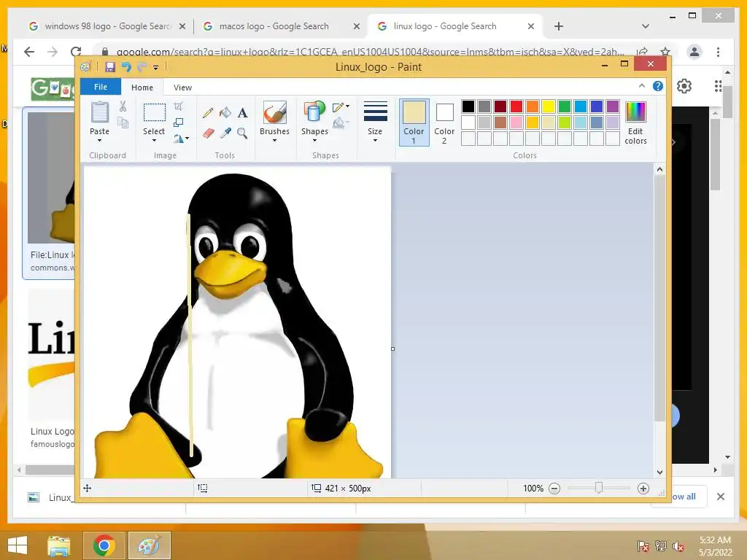Pick the yellow color swatch

tap(549, 106)
